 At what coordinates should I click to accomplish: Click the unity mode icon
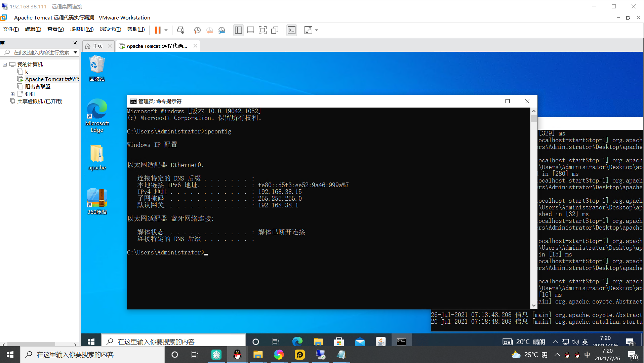[x=275, y=30]
